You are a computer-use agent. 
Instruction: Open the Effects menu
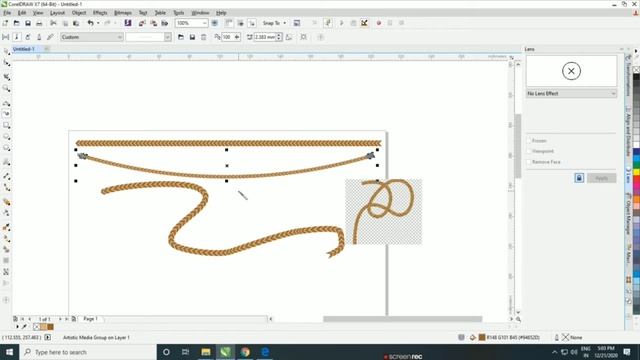100,13
